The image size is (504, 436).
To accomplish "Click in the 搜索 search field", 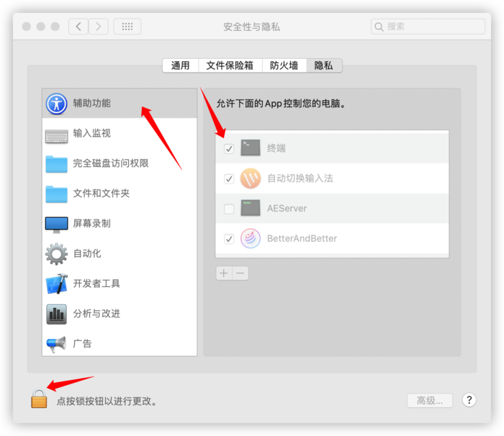I will [x=428, y=27].
